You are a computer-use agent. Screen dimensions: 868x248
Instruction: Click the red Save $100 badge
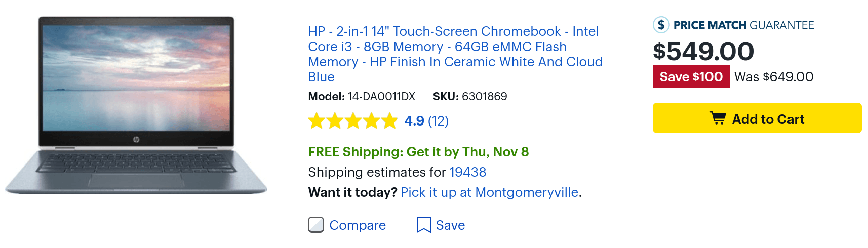click(x=691, y=76)
